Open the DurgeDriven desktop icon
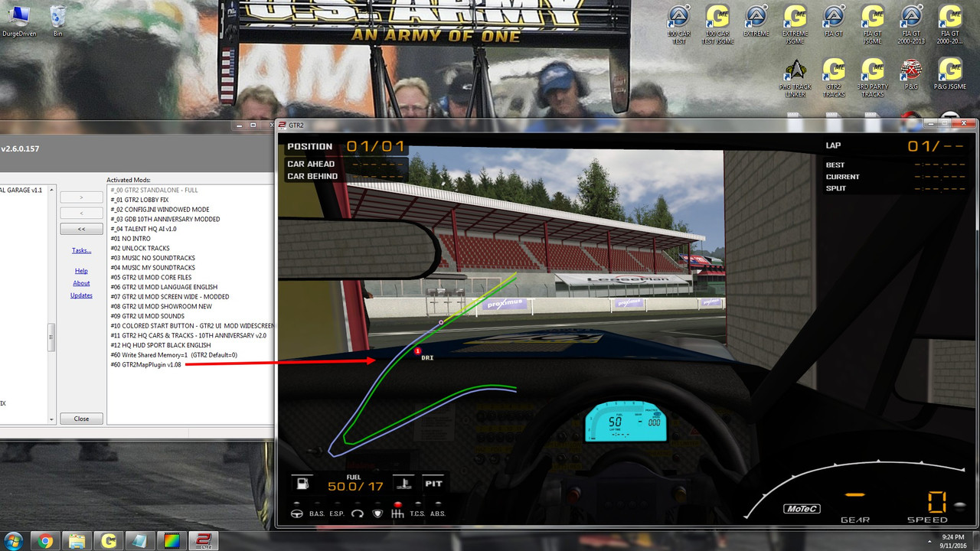This screenshot has height=551, width=980. click(20, 21)
